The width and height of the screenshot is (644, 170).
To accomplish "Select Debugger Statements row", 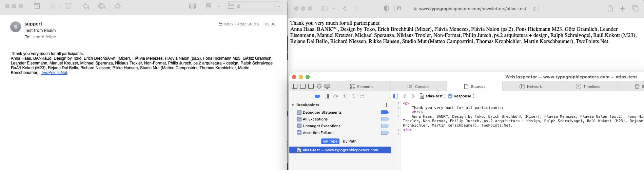I will click(x=340, y=112).
